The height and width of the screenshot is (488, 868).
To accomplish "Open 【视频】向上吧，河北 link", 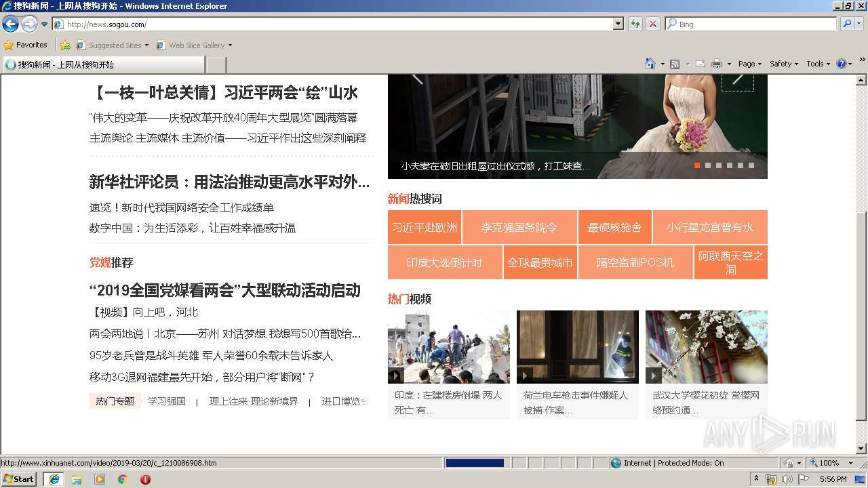I will point(144,312).
